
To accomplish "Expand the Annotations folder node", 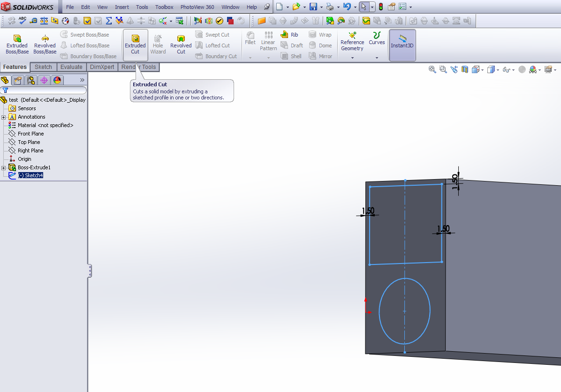I will coord(4,117).
